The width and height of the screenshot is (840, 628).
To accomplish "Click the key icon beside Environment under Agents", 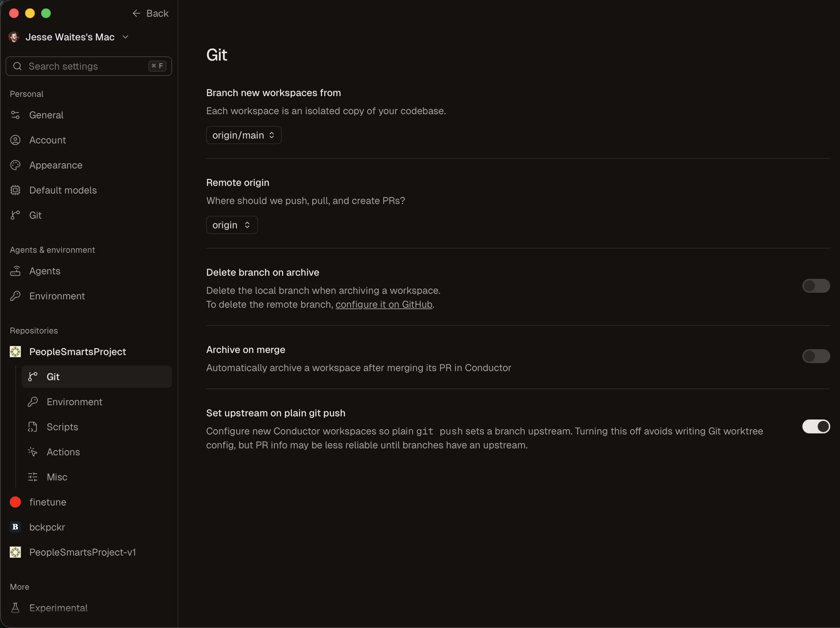I will (x=15, y=296).
